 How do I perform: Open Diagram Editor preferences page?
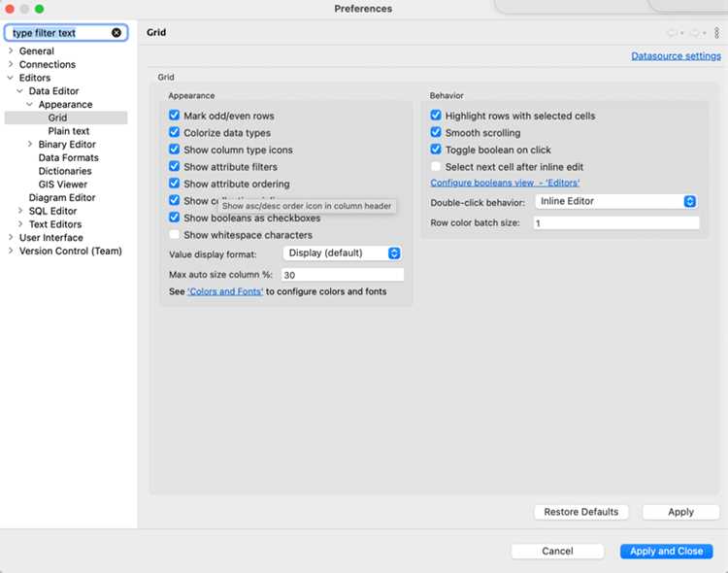tap(62, 197)
